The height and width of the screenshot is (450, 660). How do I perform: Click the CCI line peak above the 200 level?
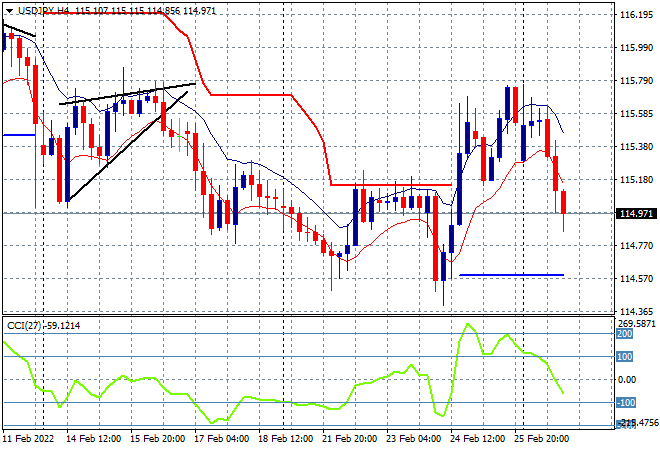467,324
